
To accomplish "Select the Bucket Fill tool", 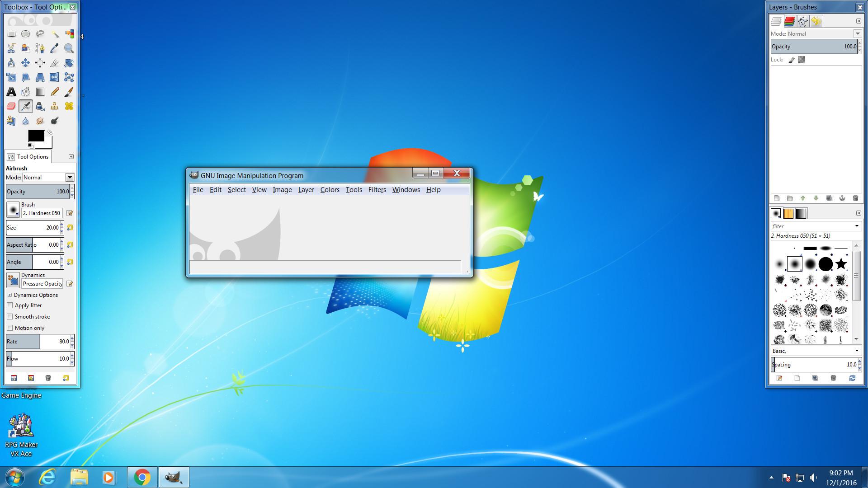I will 26,92.
